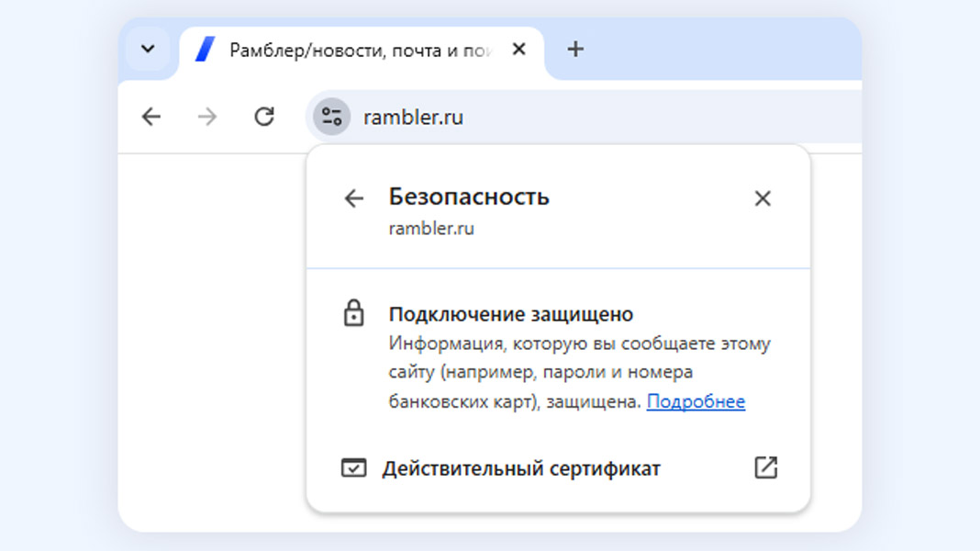This screenshot has width=980, height=551.
Task: Click the Rambler favicon in the tab
Action: (x=205, y=50)
